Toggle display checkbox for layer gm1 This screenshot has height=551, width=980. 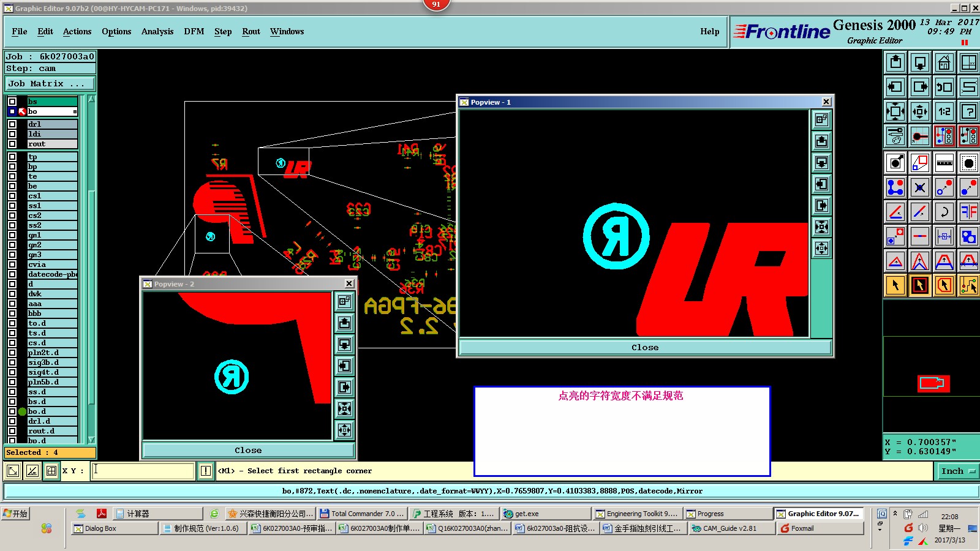pos(12,235)
